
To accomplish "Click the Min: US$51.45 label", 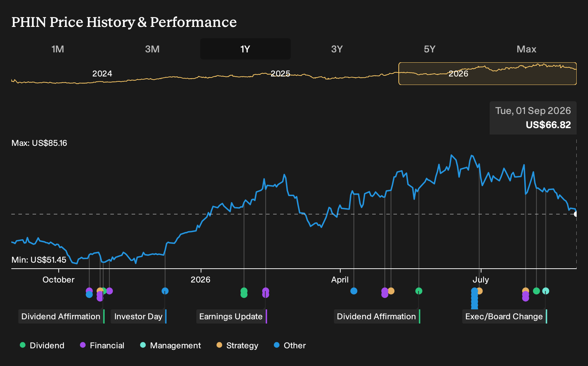I will coord(39,260).
